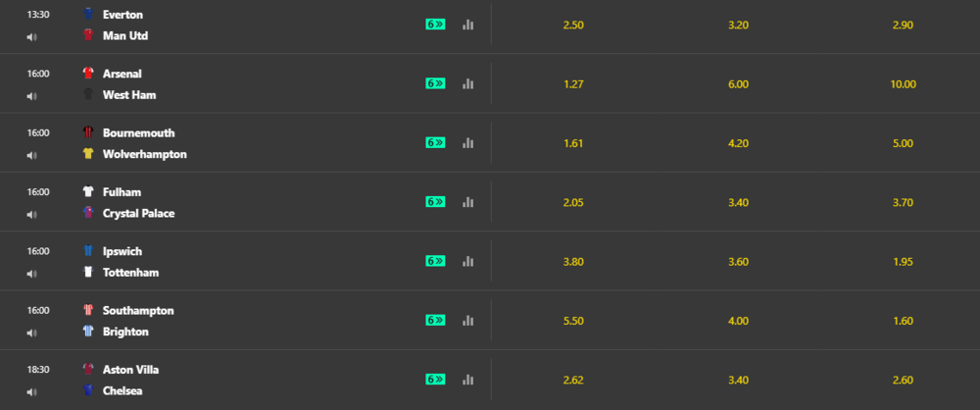Open the Bournemouth team name link
This screenshot has width=980, height=410.
[x=139, y=132]
